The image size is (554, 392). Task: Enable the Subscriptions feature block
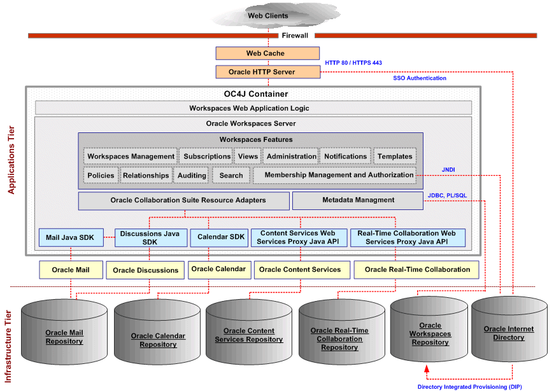pyautogui.click(x=206, y=156)
